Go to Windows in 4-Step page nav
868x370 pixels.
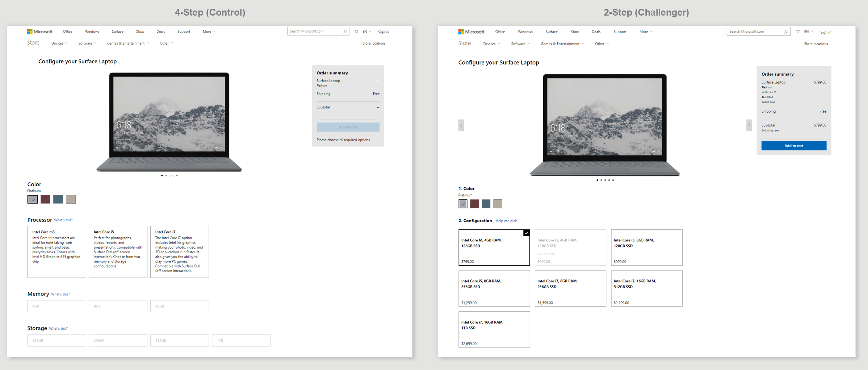(x=92, y=32)
